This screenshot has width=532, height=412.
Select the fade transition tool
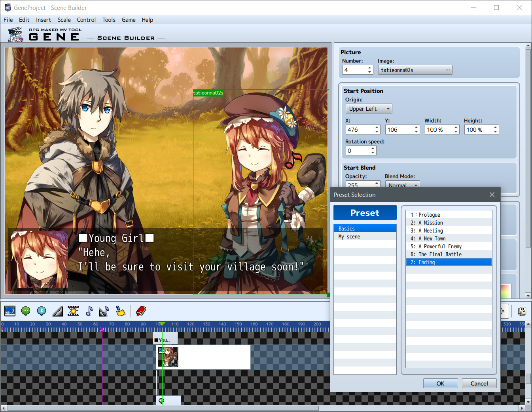57,311
